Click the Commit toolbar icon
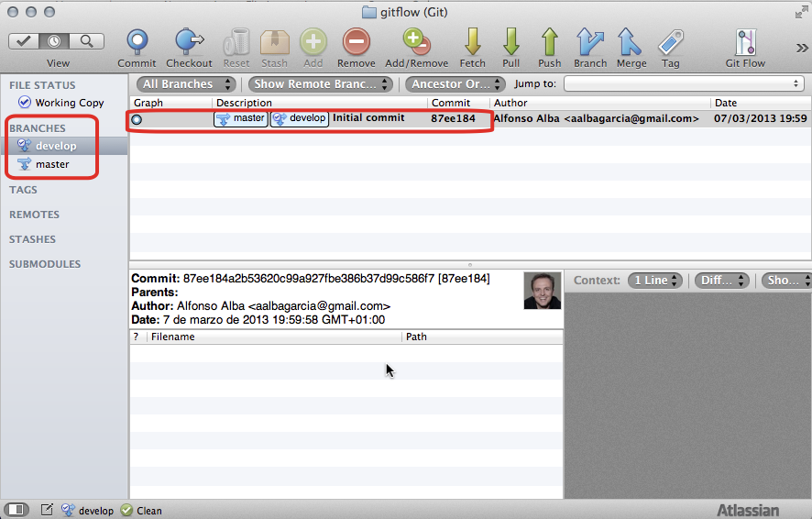 click(x=137, y=42)
